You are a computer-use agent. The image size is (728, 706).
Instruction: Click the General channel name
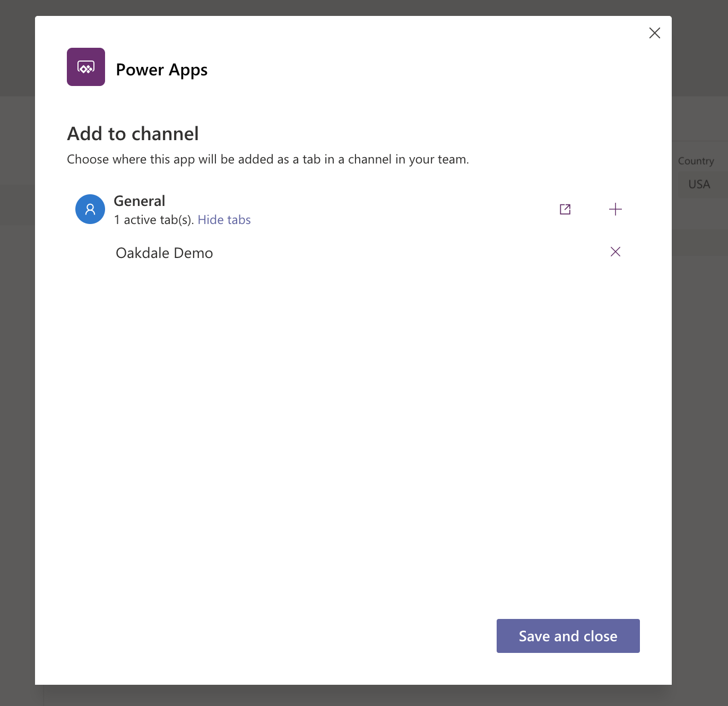(x=140, y=201)
